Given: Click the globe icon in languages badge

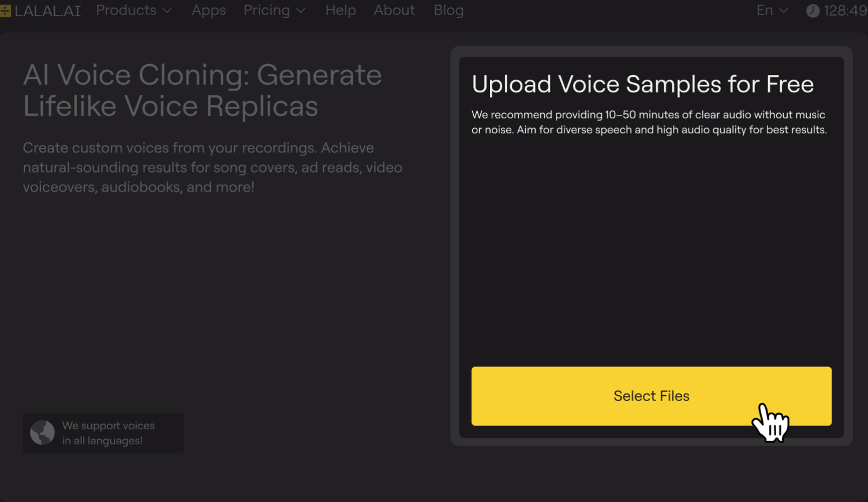Looking at the screenshot, I should pos(42,433).
